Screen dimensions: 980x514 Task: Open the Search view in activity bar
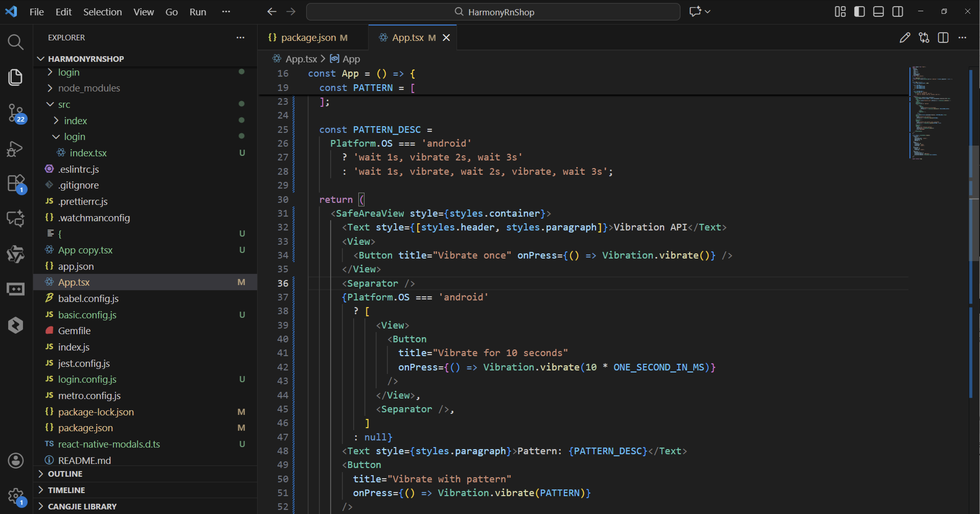pyautogui.click(x=15, y=42)
